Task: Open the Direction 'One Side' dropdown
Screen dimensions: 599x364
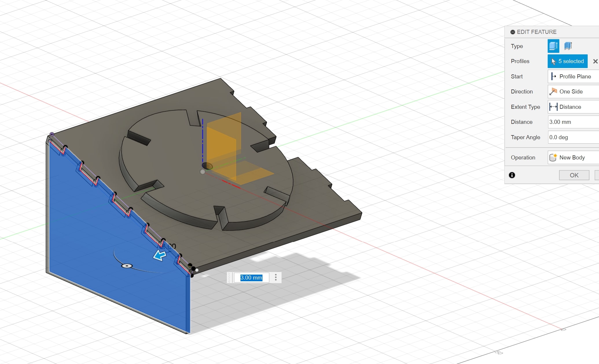Action: click(573, 91)
